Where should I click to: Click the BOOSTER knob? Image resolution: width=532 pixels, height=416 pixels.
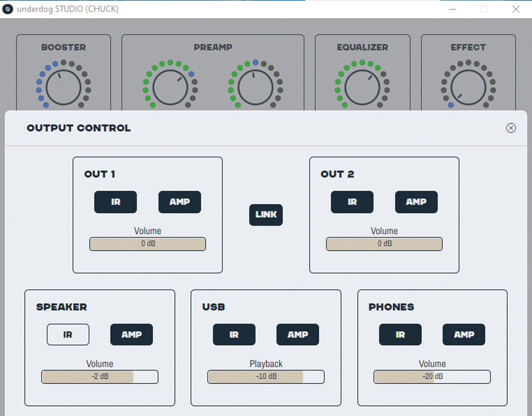[63, 87]
